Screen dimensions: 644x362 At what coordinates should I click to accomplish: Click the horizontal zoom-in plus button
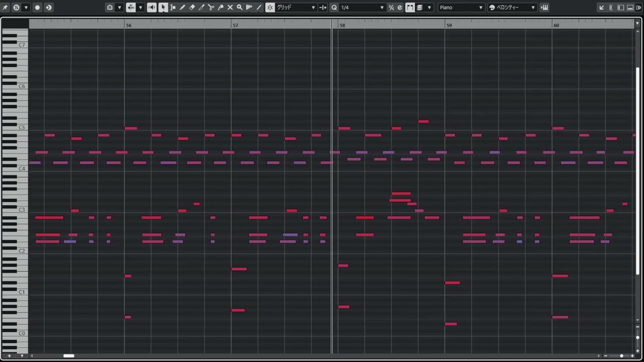(x=632, y=356)
